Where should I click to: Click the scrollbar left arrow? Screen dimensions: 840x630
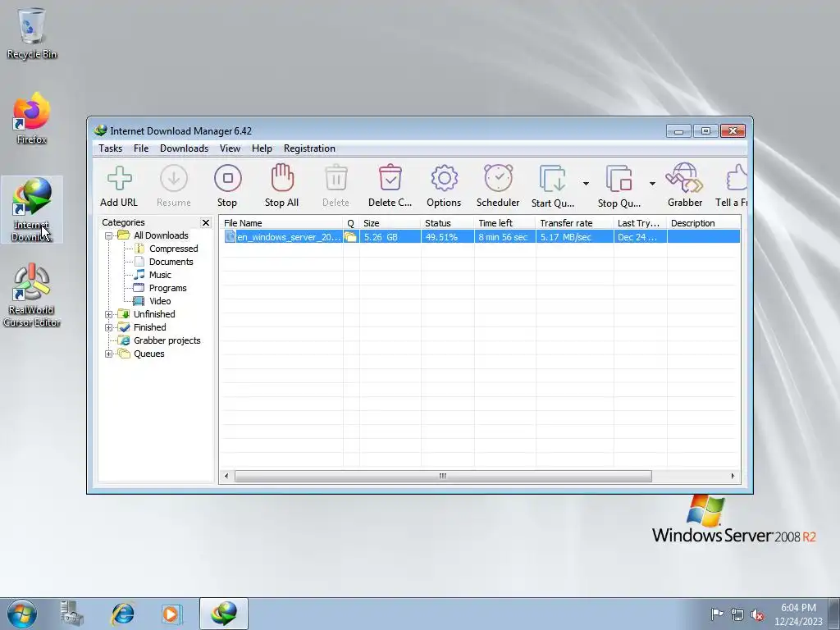226,476
